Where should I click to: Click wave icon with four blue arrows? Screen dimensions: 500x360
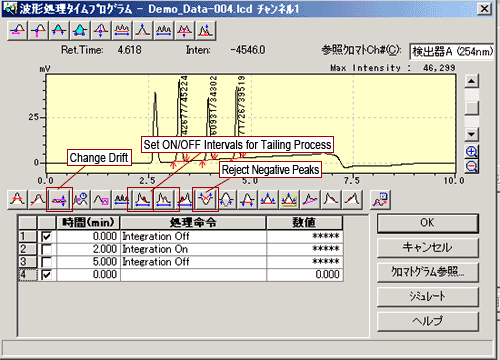(226, 200)
